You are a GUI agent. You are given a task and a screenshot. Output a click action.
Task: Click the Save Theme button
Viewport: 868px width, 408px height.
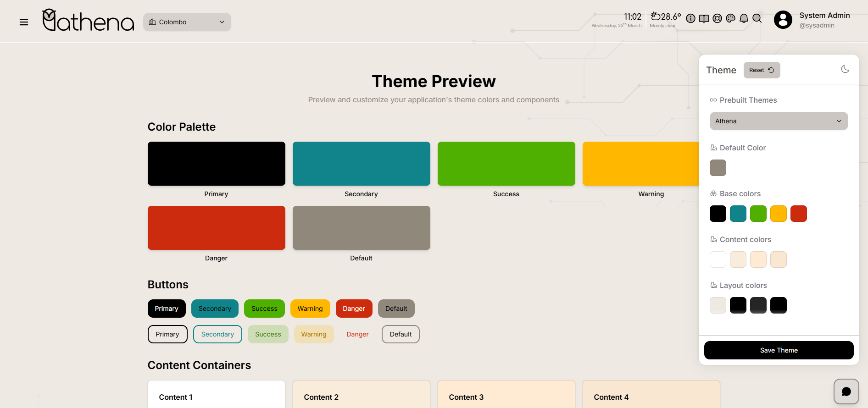[779, 350]
